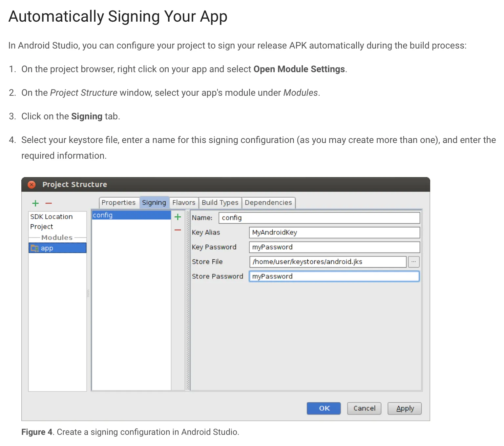Add a new signing config with green plus
This screenshot has height=446, width=504.
[178, 217]
